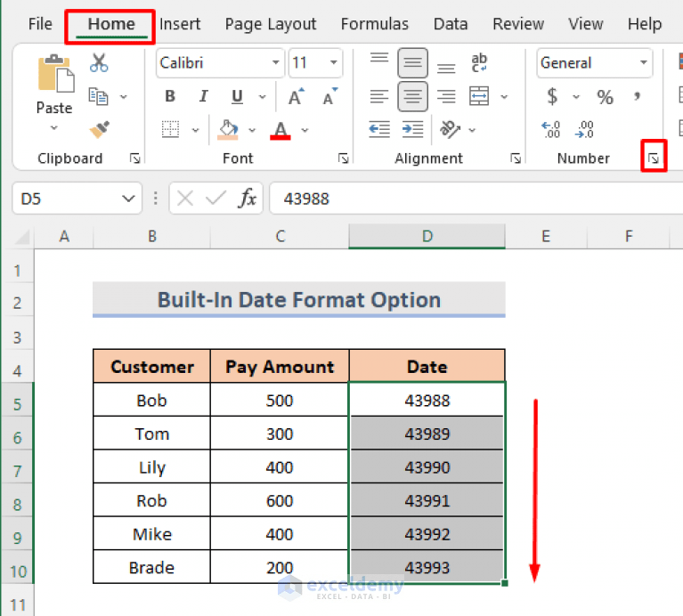Switch to the Formulas tab
Screen dimensions: 683x616
375,24
